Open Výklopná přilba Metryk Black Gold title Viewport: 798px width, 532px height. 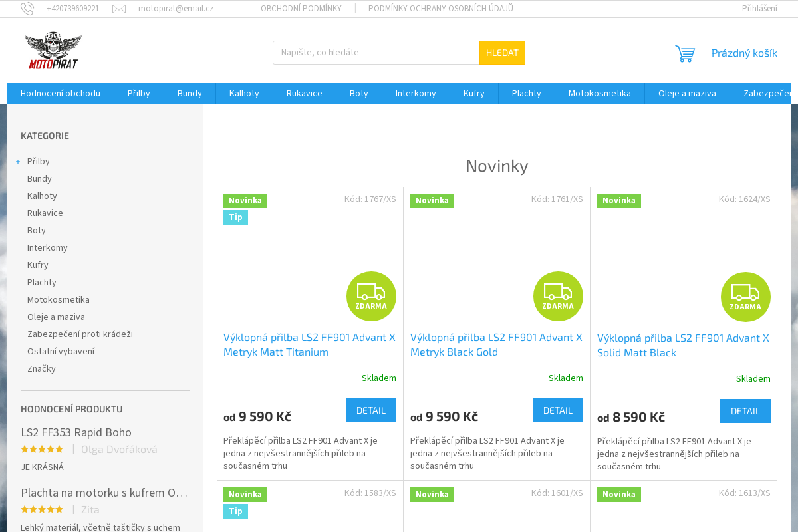tap(496, 344)
